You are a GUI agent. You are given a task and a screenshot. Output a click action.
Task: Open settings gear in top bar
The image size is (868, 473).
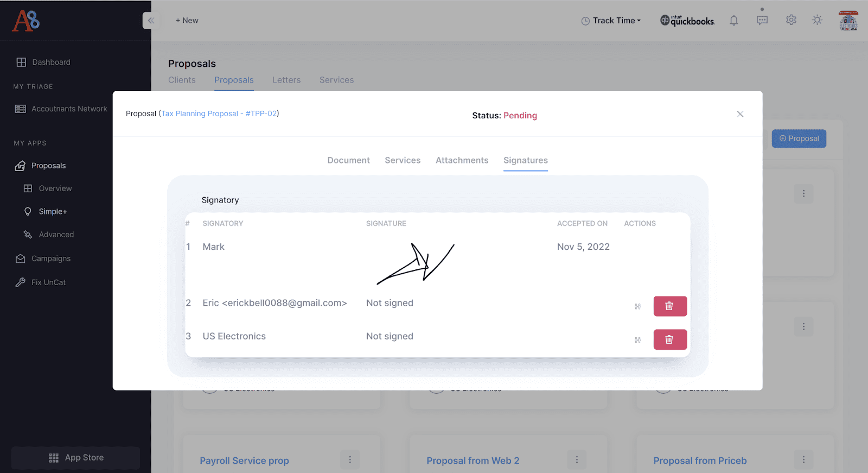click(x=791, y=20)
